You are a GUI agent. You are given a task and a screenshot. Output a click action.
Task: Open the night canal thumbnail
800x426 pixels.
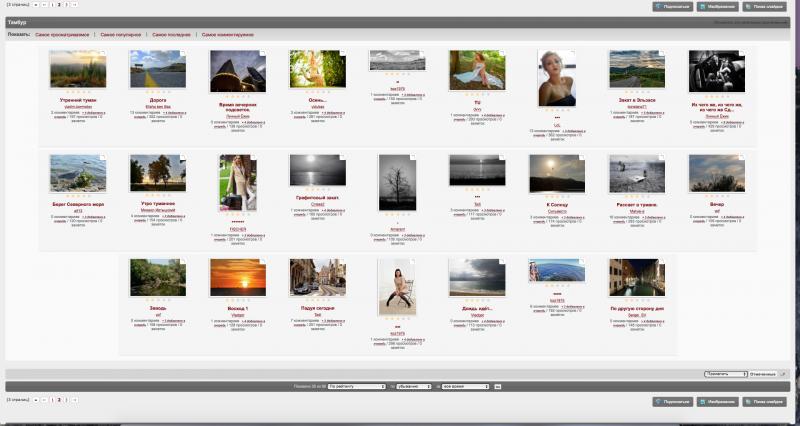click(x=637, y=278)
